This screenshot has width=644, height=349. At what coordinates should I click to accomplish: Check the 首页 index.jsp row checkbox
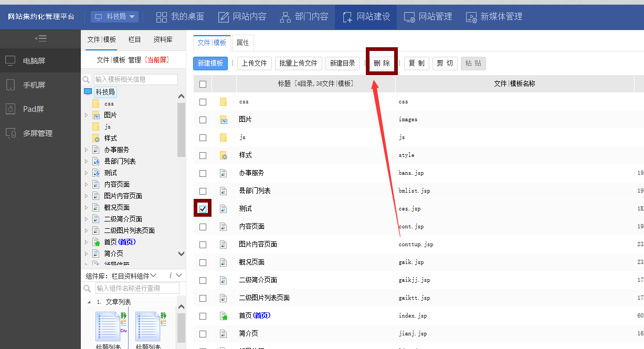[x=203, y=316]
